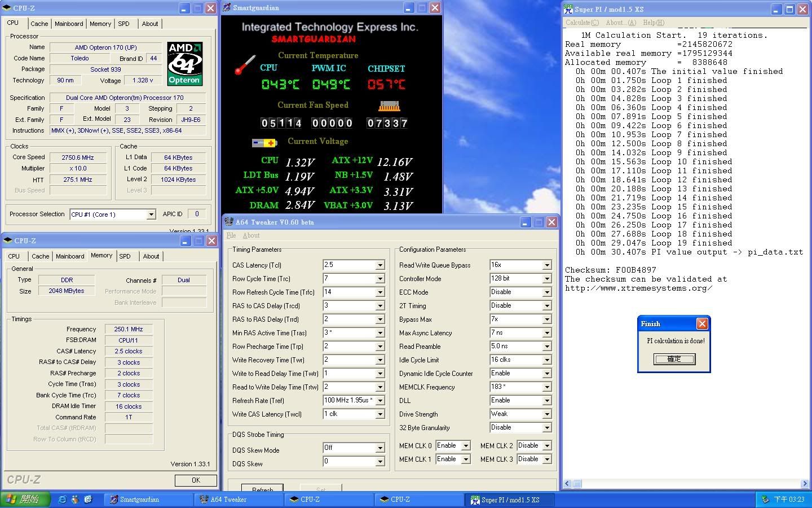The width and height of the screenshot is (812, 508).
Task: Expand the Idle Cycle Limit dropdown
Action: [x=547, y=360]
